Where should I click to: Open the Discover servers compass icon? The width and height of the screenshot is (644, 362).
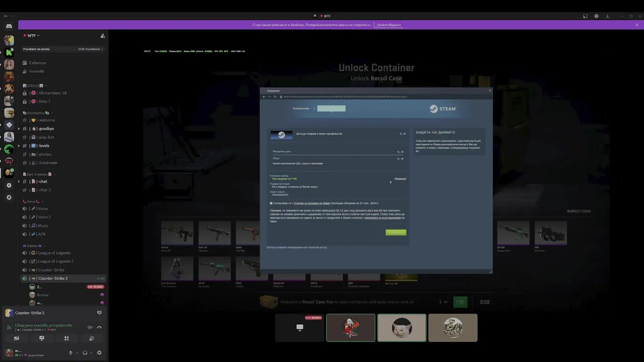point(9,198)
